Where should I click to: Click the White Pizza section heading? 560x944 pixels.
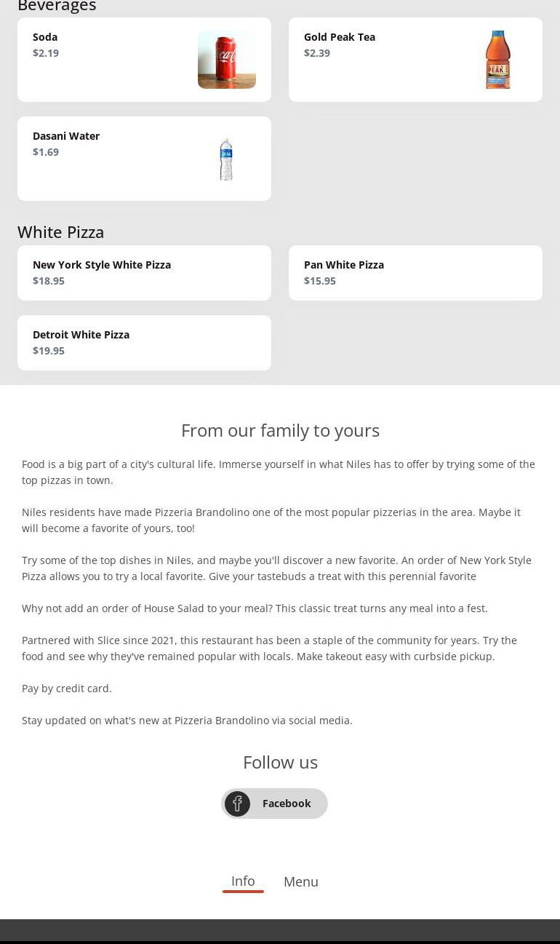click(x=61, y=232)
